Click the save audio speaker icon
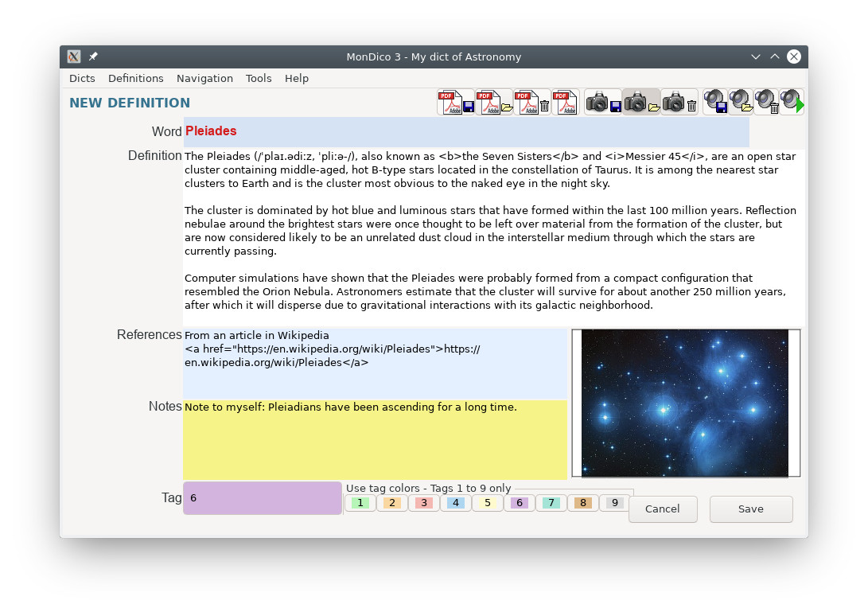 716,103
